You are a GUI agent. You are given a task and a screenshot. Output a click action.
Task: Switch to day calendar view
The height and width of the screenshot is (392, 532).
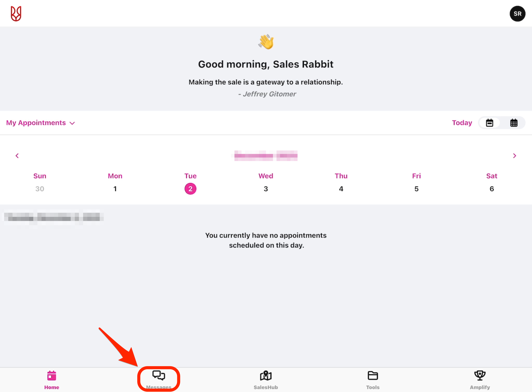pyautogui.click(x=490, y=123)
